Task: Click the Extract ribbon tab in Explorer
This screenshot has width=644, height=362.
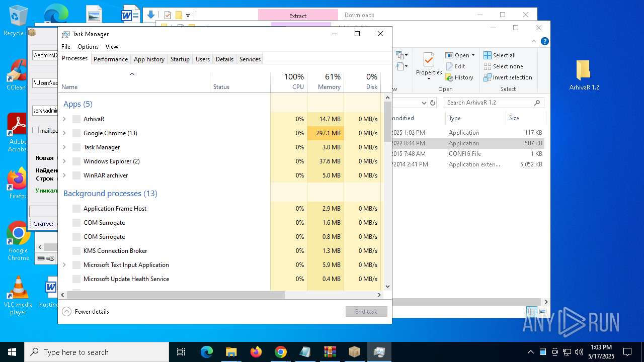Action: tap(298, 16)
